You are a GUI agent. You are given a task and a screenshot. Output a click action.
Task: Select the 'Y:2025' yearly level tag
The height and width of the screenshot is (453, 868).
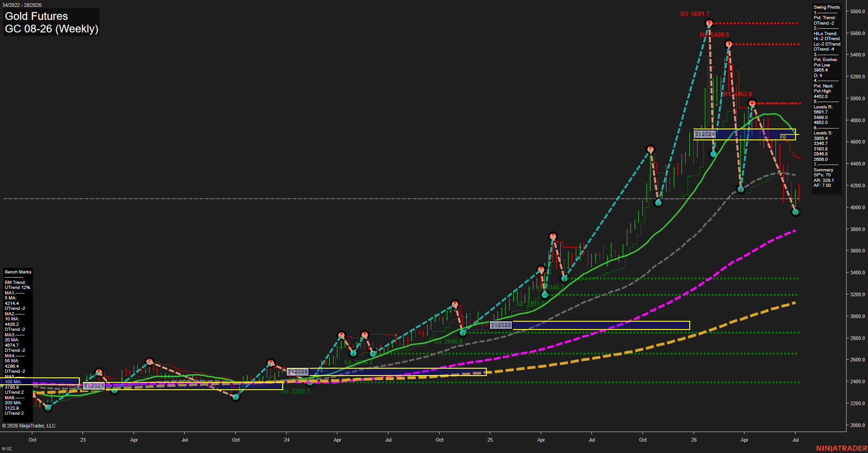tap(501, 325)
